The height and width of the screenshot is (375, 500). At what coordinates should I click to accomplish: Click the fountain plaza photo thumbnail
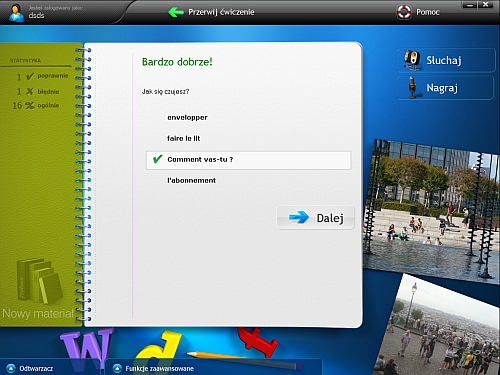point(431,211)
